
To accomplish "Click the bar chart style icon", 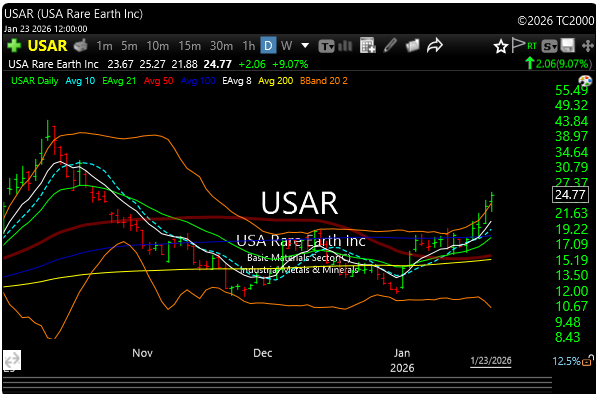I will (x=345, y=46).
